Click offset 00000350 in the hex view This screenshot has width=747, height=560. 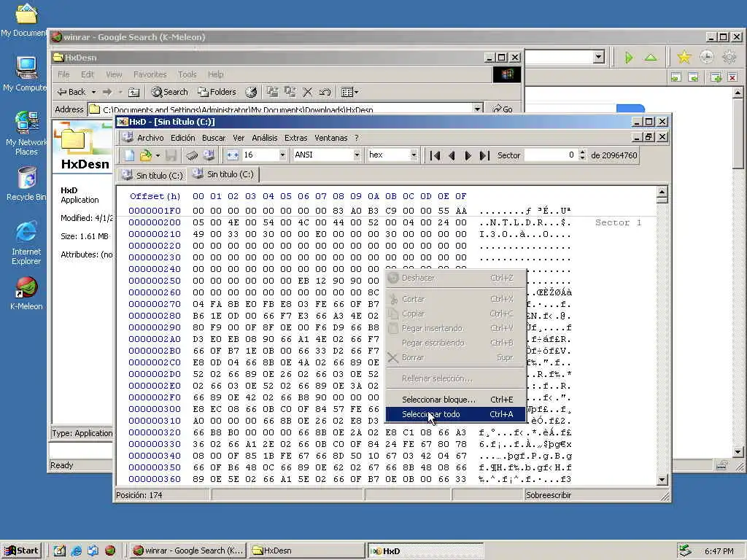click(x=155, y=467)
